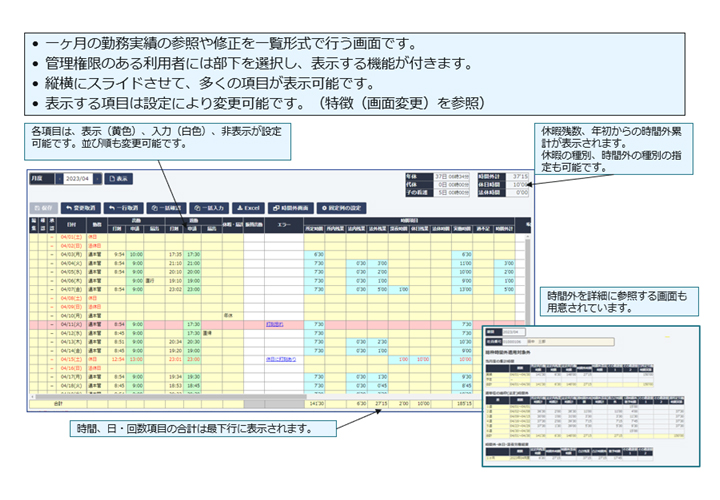The height and width of the screenshot is (500, 720).
Task: Select the 04/01(土) holiday date cell
Action: 71,237
